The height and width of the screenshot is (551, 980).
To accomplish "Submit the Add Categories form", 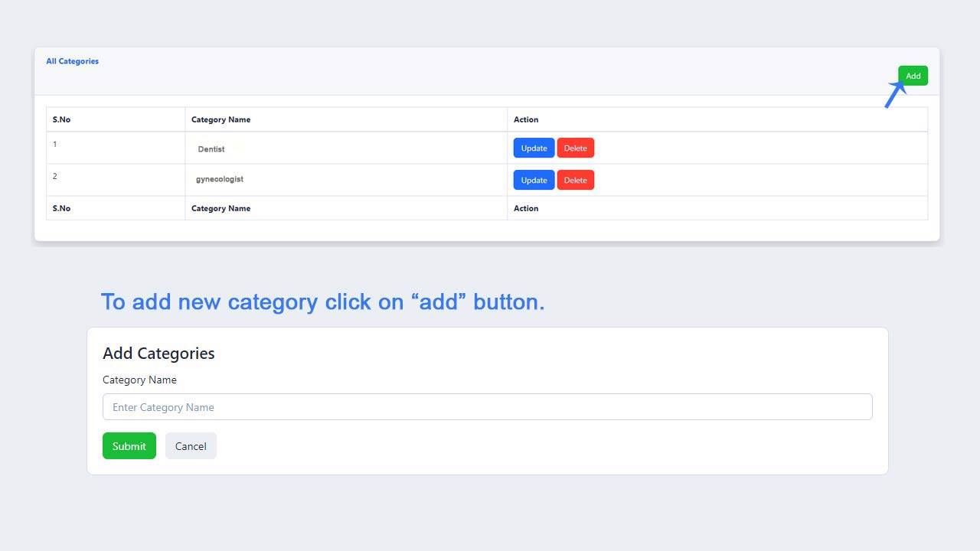I will 129,446.
